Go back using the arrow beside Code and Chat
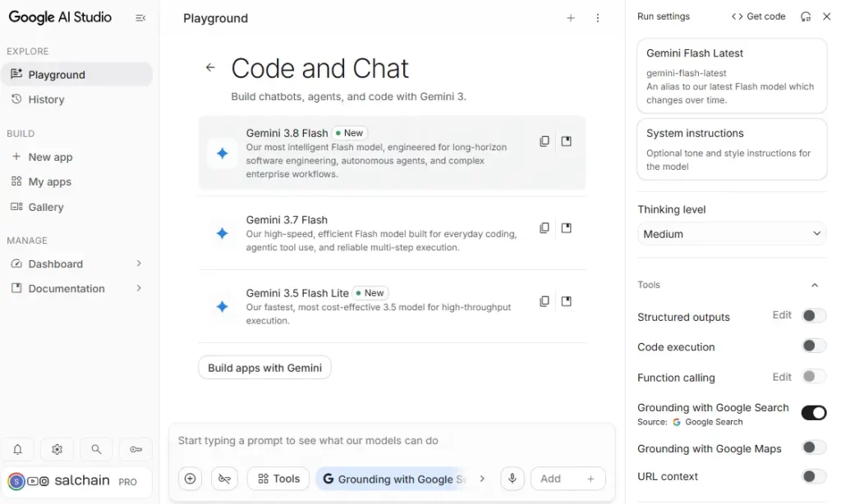The height and width of the screenshot is (504, 841). click(210, 67)
